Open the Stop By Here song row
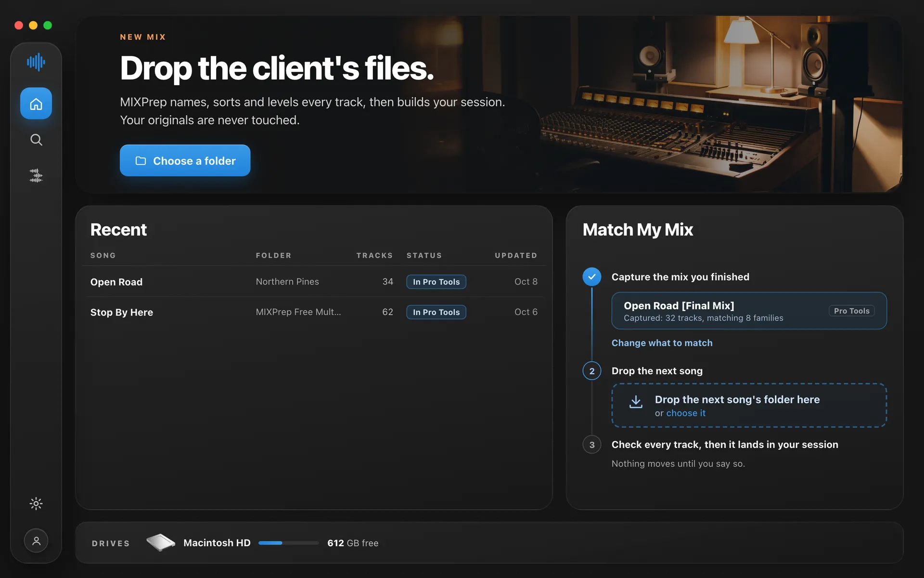The width and height of the screenshot is (924, 578). (314, 312)
